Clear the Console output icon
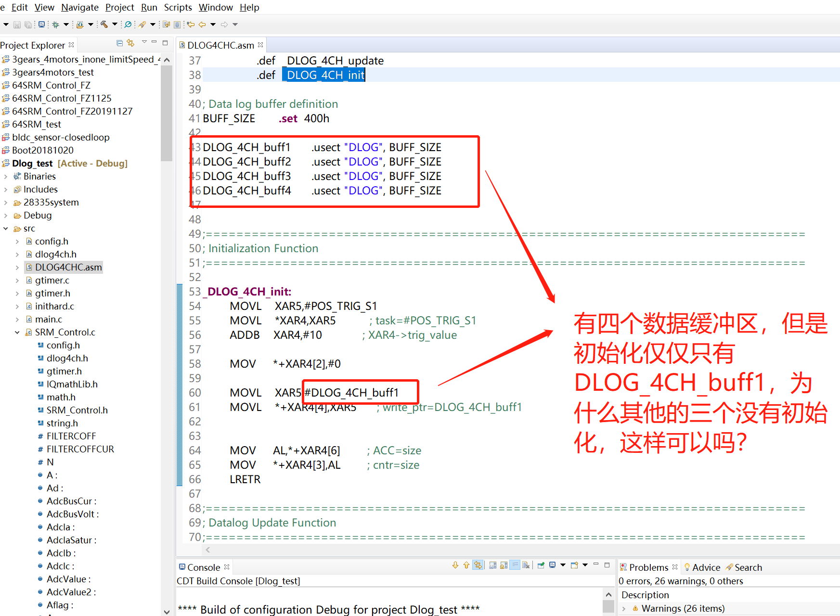This screenshot has height=616, width=840. (526, 565)
